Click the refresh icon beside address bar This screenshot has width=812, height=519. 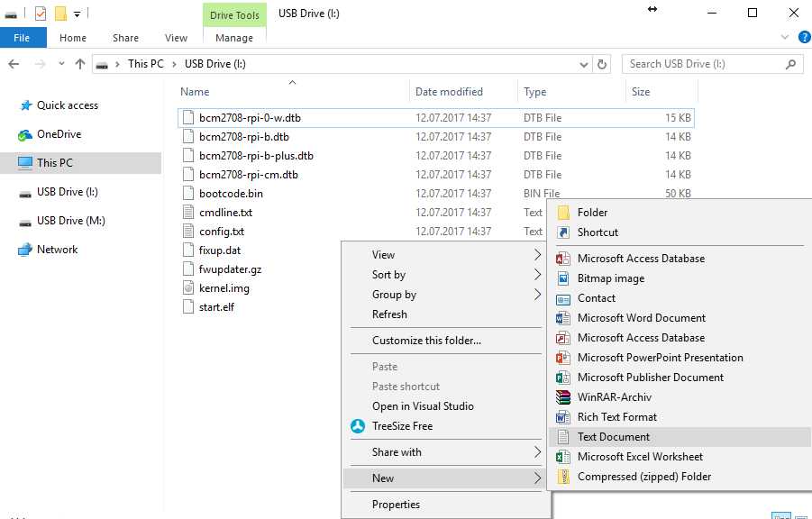click(x=602, y=64)
